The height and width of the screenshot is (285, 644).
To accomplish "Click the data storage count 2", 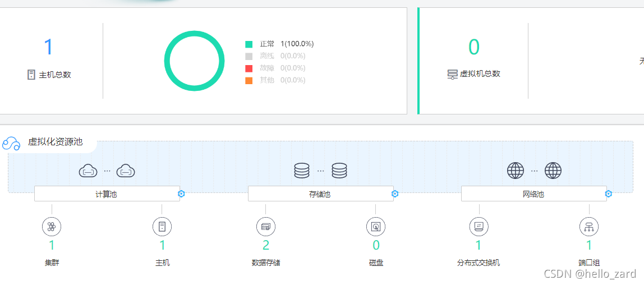I will click(266, 245).
